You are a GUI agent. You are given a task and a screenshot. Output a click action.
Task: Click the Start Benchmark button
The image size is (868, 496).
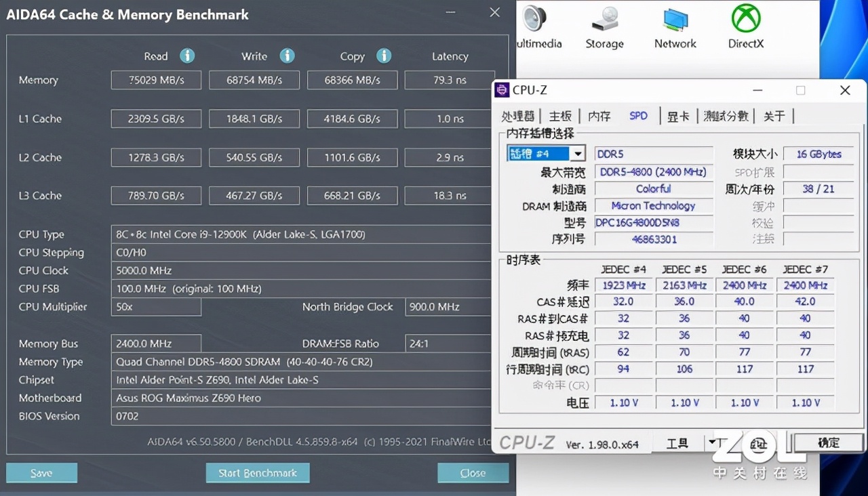pos(258,472)
